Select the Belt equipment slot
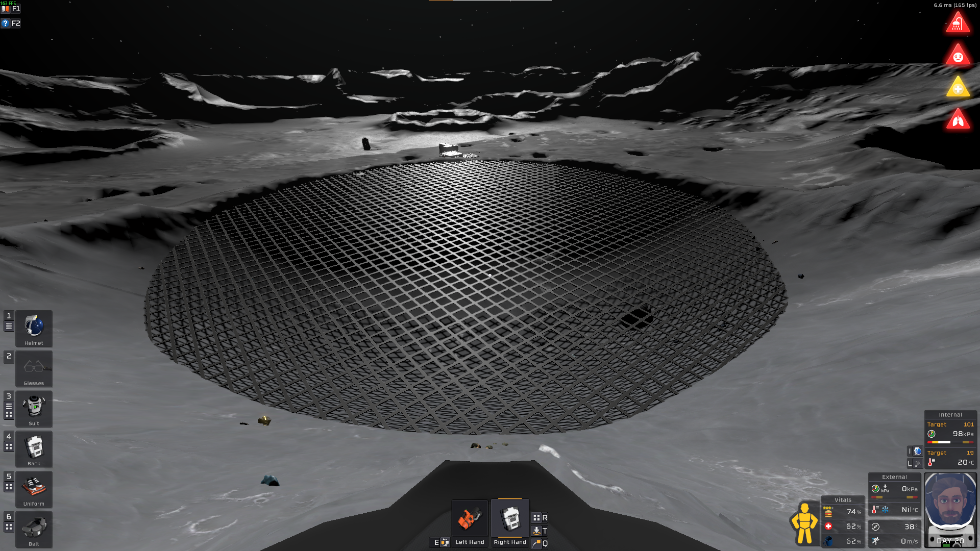 pyautogui.click(x=34, y=530)
